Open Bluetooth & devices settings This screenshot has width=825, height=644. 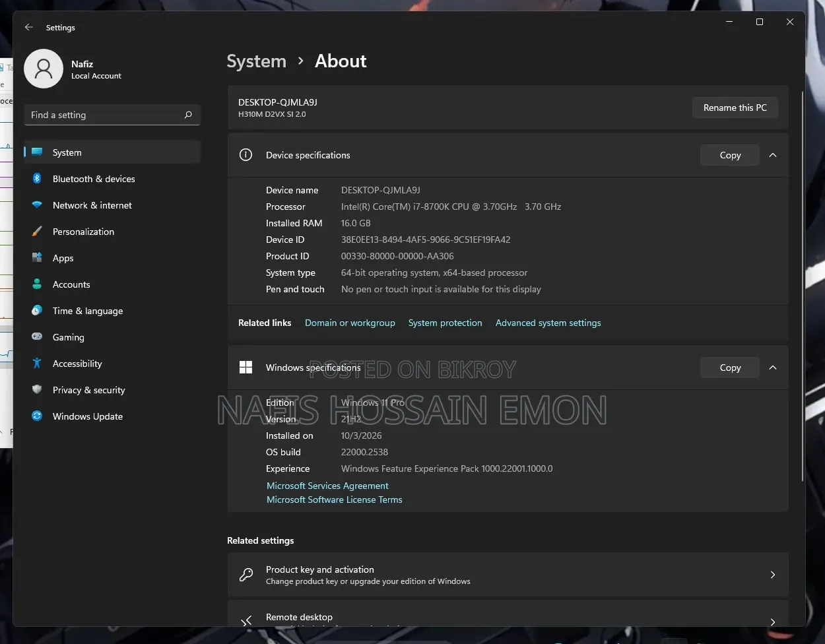click(112, 179)
